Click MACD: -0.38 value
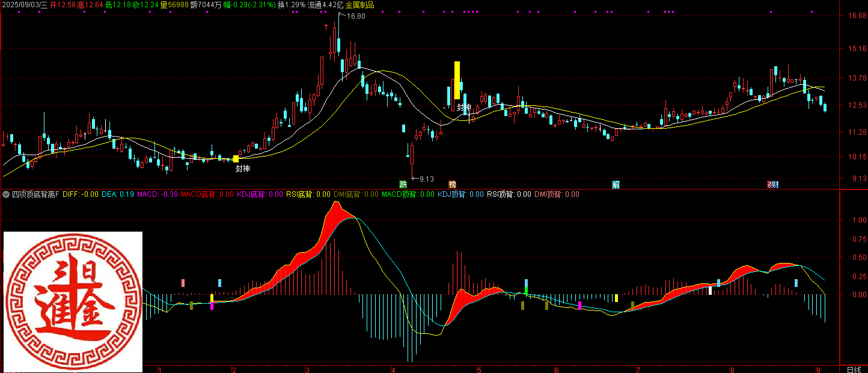Screen dimensions: 868x373 [x=157, y=194]
